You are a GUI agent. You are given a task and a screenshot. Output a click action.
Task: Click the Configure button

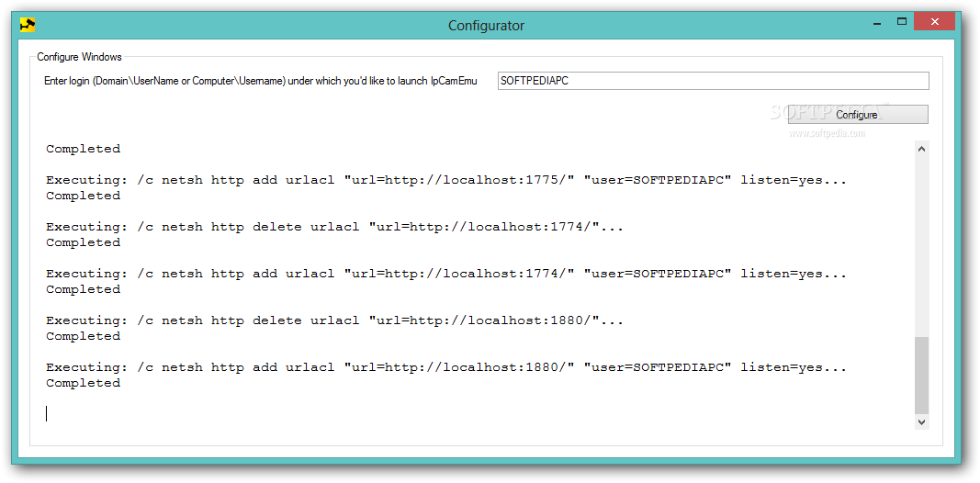(x=858, y=115)
